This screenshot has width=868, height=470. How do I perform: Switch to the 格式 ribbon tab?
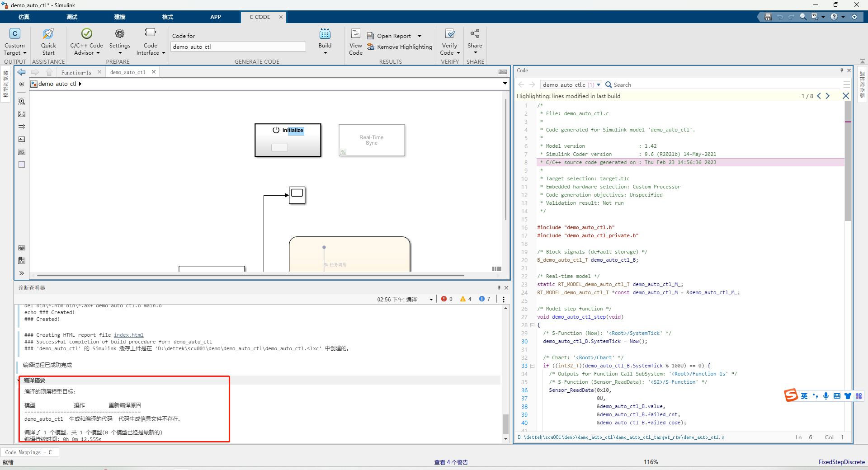click(x=168, y=17)
